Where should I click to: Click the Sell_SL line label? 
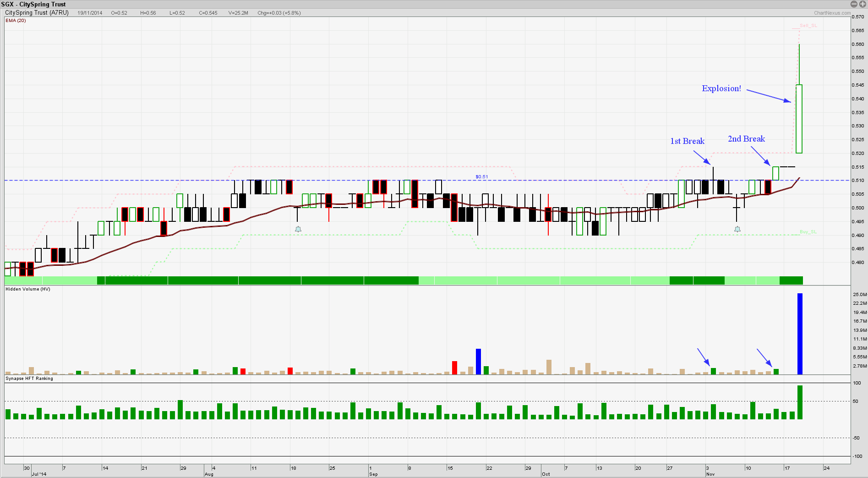[x=808, y=26]
